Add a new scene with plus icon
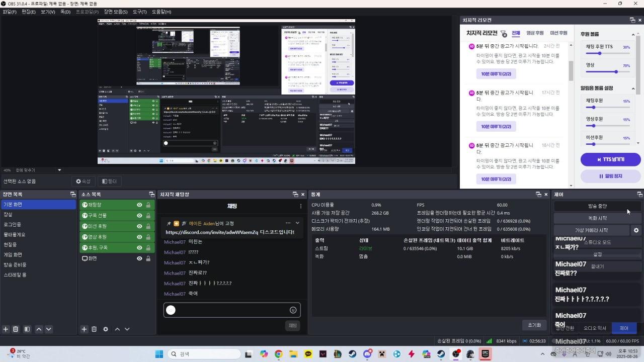The width and height of the screenshot is (644, 362). tap(6, 329)
